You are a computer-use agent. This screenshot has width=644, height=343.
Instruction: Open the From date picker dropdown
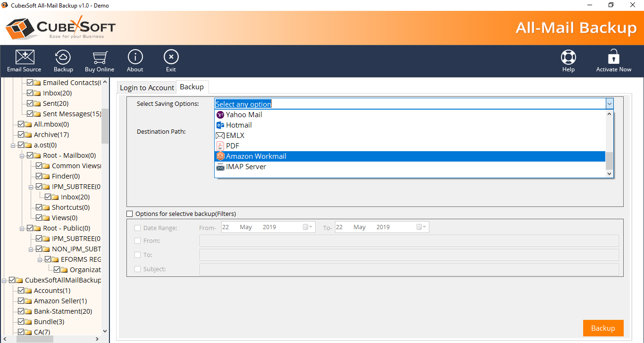click(311, 227)
